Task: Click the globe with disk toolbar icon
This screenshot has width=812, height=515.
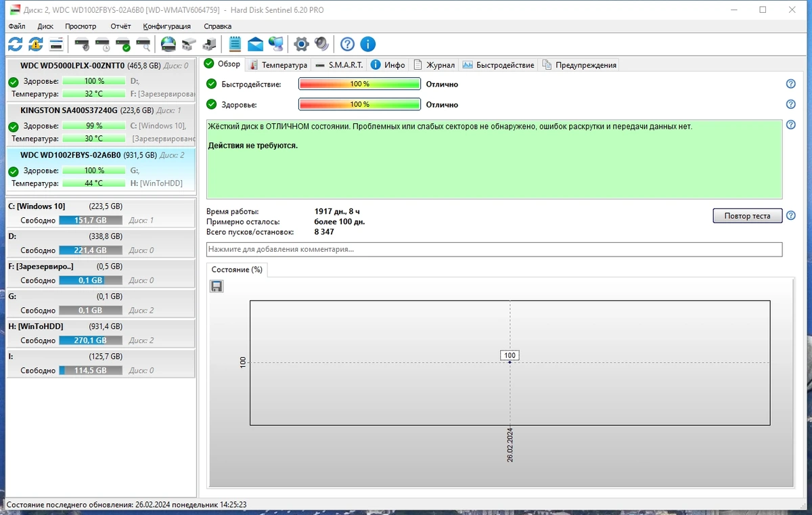Action: pyautogui.click(x=168, y=45)
